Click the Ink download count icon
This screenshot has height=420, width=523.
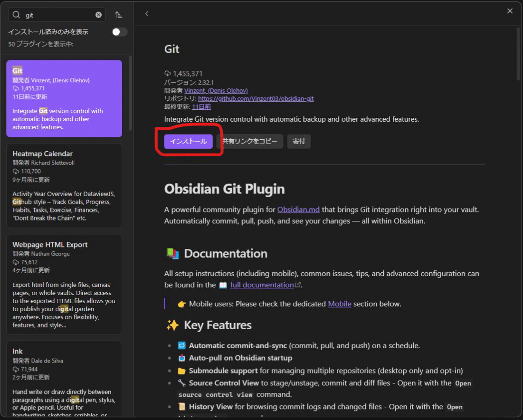point(16,369)
